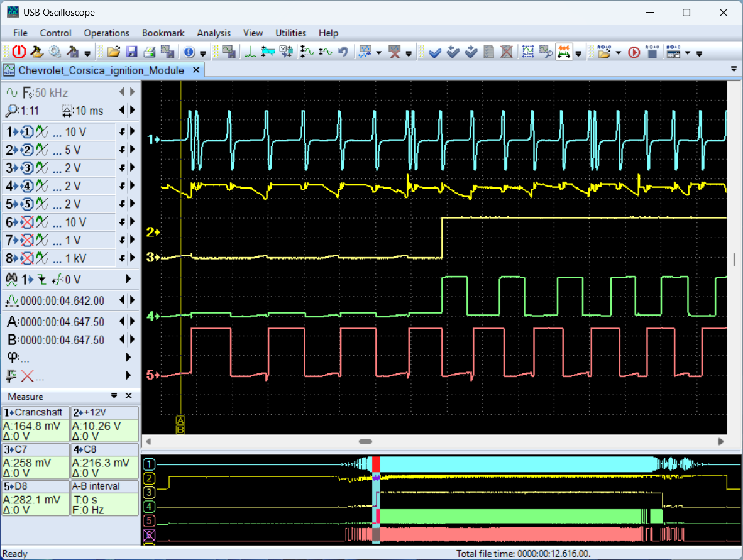Expand channel 1 options right arrow
Image resolution: width=743 pixels, height=560 pixels.
[133, 131]
